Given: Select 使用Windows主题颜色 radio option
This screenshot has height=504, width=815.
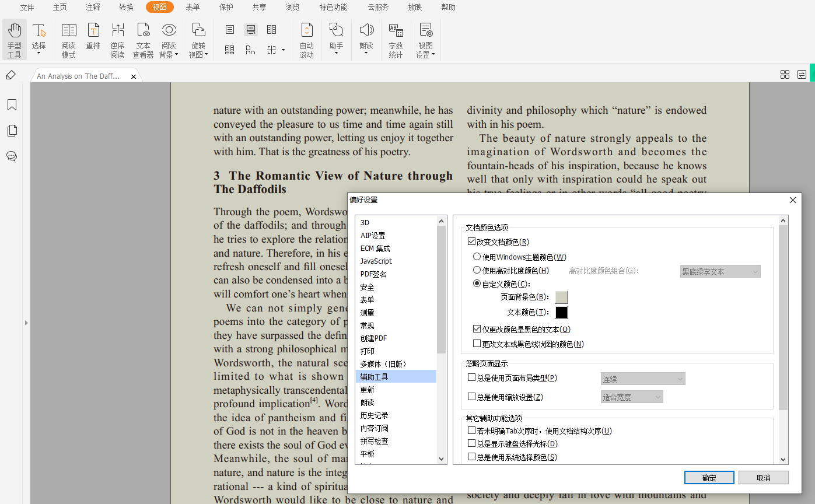Looking at the screenshot, I should pyautogui.click(x=477, y=257).
